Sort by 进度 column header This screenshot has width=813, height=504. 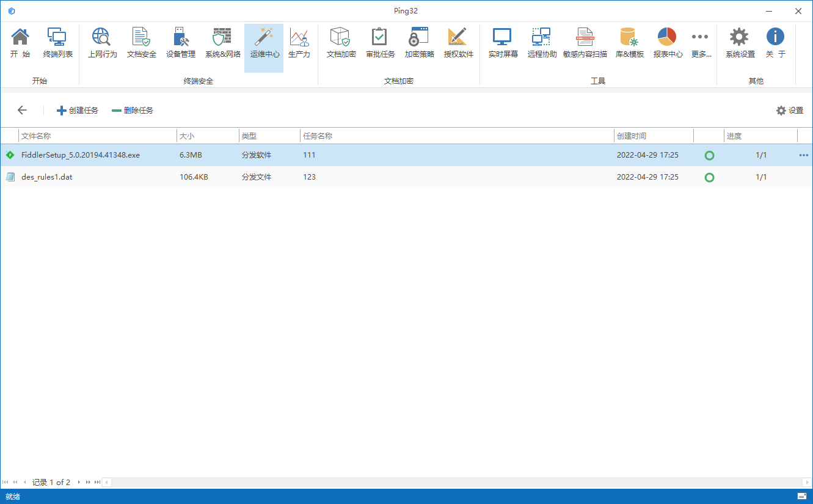pos(760,136)
